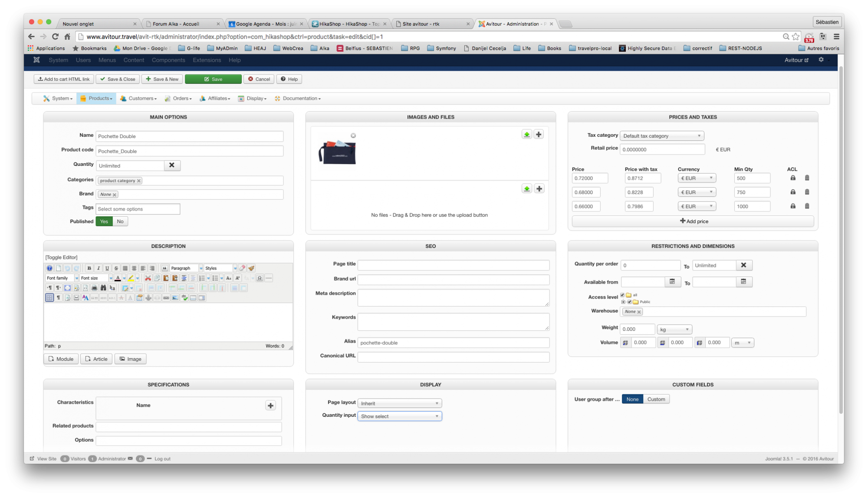
Task: Click the printer icon in the editor toolbar
Action: point(94,288)
